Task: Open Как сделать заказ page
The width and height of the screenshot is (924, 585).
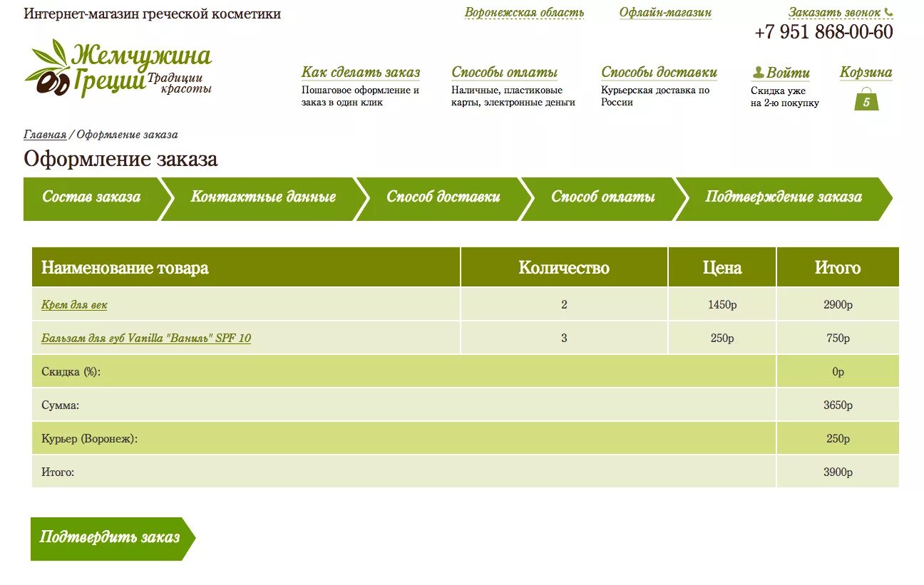Action: [x=361, y=72]
